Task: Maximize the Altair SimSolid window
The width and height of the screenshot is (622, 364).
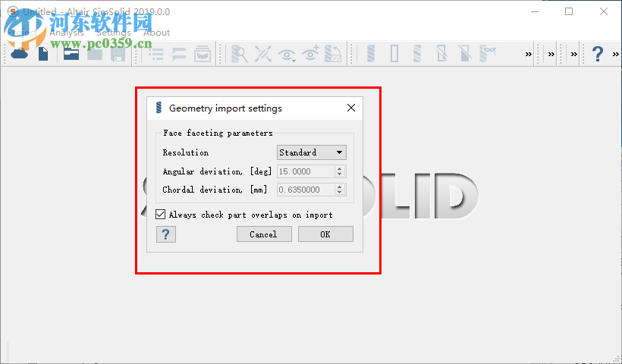Action: point(569,11)
